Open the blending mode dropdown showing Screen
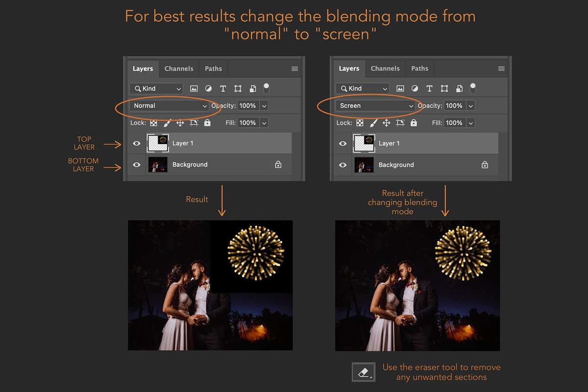Screen dimensions: 588x392 pyautogui.click(x=376, y=106)
